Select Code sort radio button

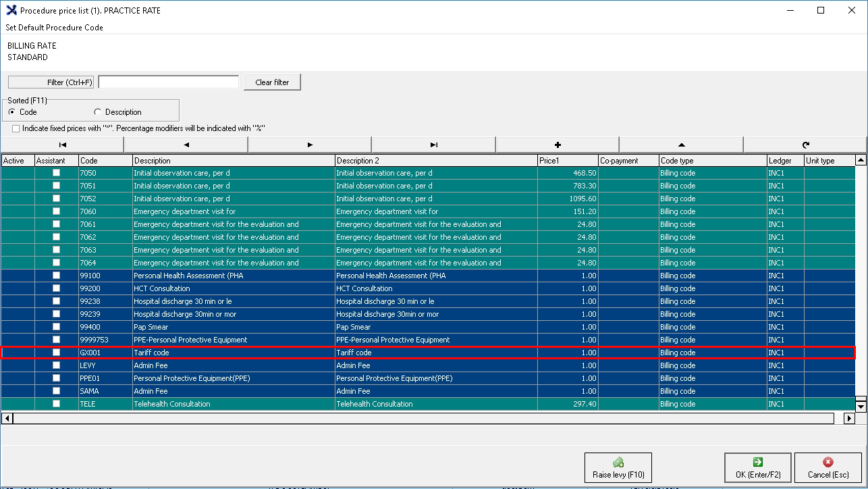(12, 112)
